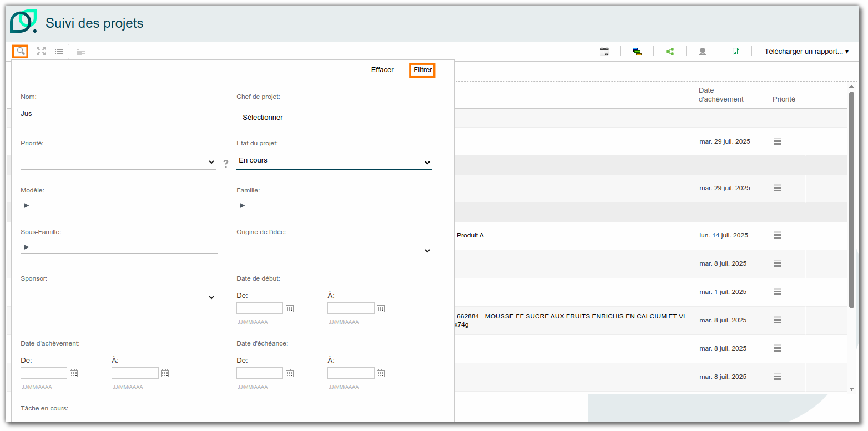This screenshot has width=868, height=431.
Task: Open calendar picker for Date de début À
Action: (381, 308)
